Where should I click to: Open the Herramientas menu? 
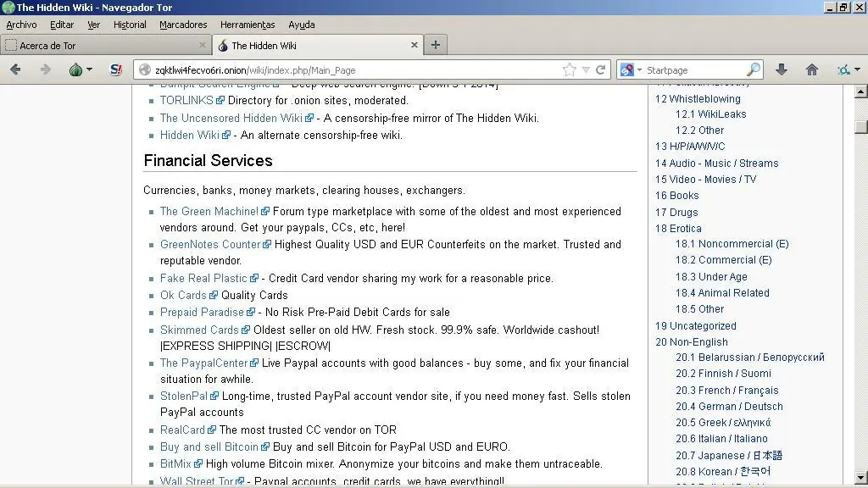[x=248, y=25]
